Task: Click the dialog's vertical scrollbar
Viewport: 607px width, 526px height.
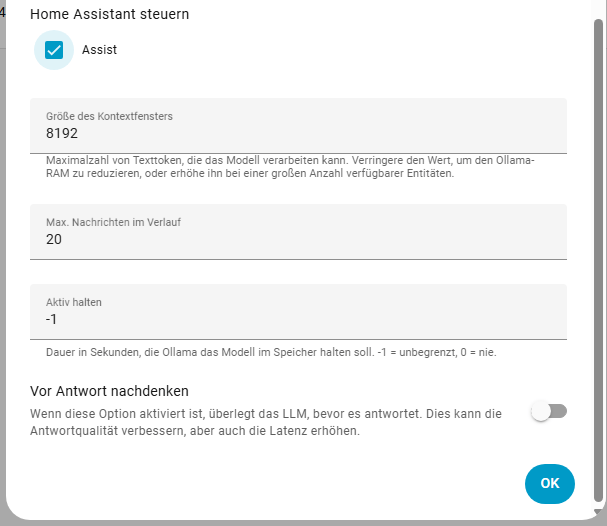Action: pyautogui.click(x=598, y=250)
